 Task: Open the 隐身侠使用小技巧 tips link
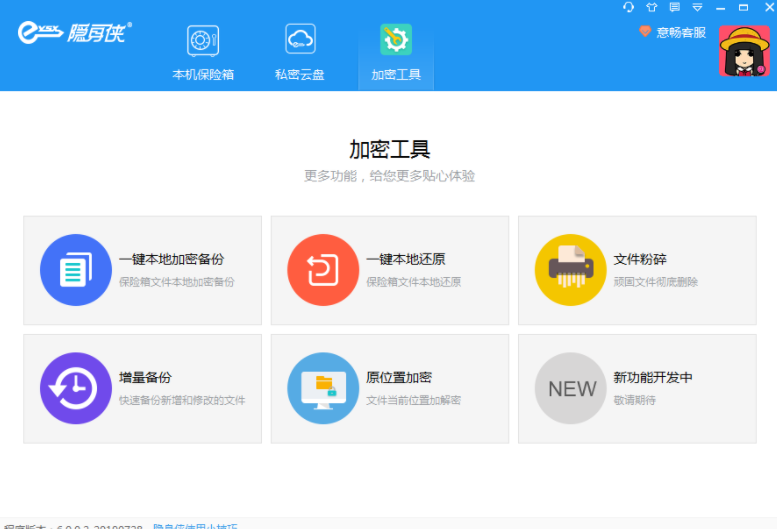(x=195, y=525)
